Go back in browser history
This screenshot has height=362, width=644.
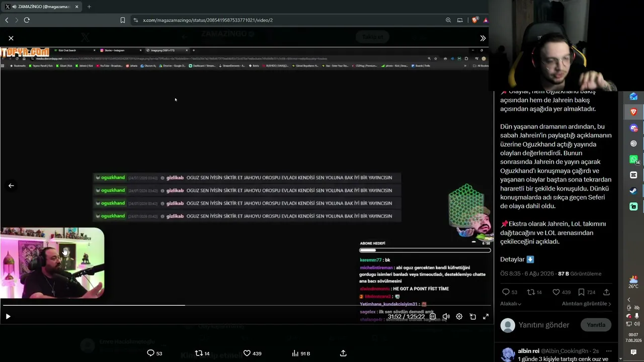[x=7, y=20]
